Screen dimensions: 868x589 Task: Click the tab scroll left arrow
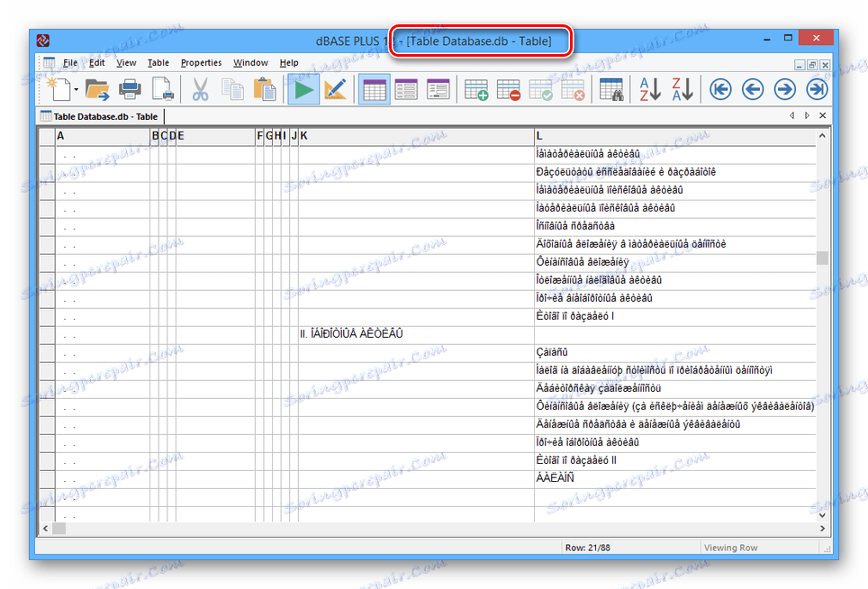[x=791, y=115]
